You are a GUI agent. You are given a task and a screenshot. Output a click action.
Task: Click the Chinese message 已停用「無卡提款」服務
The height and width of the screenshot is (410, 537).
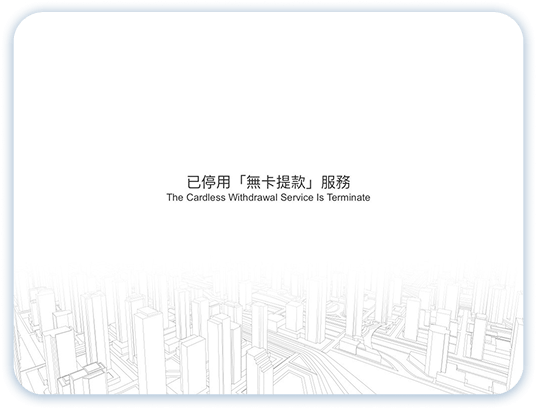[268, 182]
